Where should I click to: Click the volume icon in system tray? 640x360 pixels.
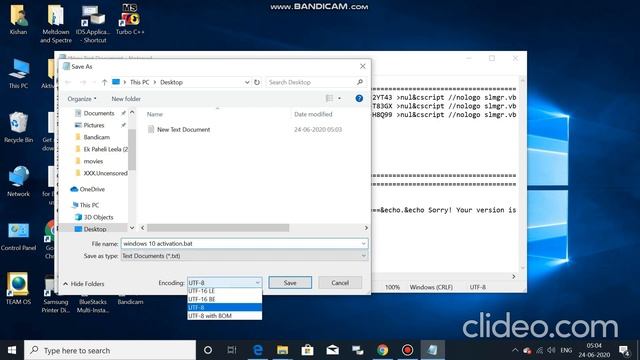(551, 350)
